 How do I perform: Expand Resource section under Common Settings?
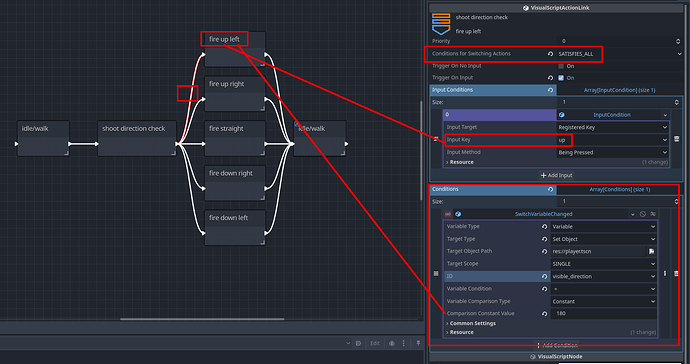tap(460, 332)
